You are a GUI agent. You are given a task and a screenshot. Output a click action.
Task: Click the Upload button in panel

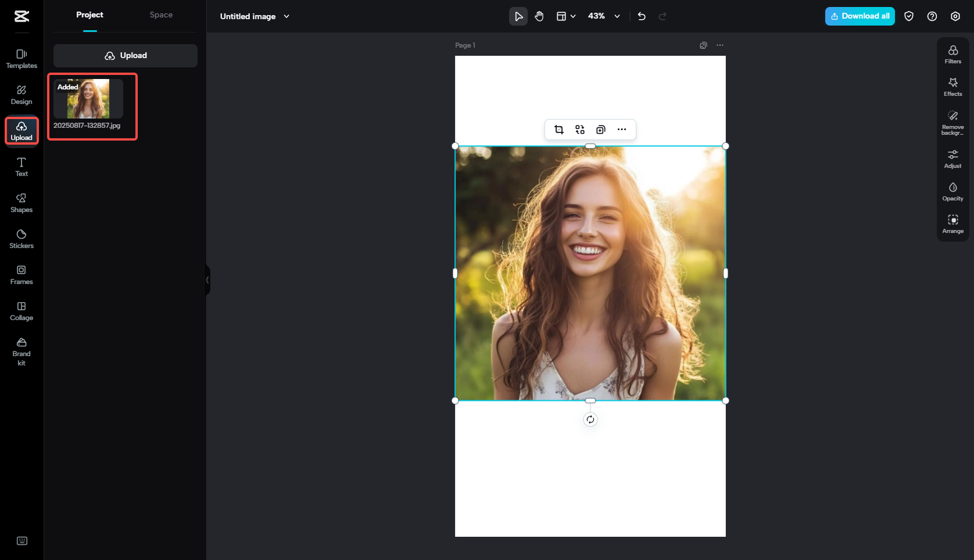click(126, 56)
